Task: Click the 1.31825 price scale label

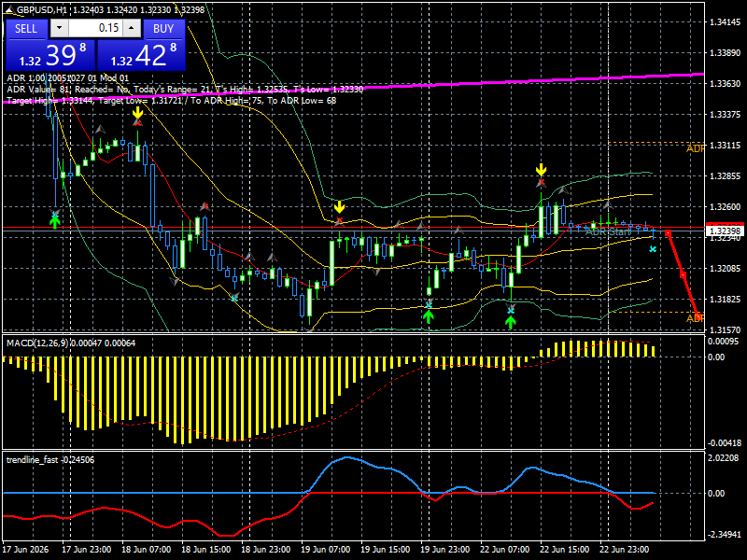Action: pyautogui.click(x=726, y=299)
